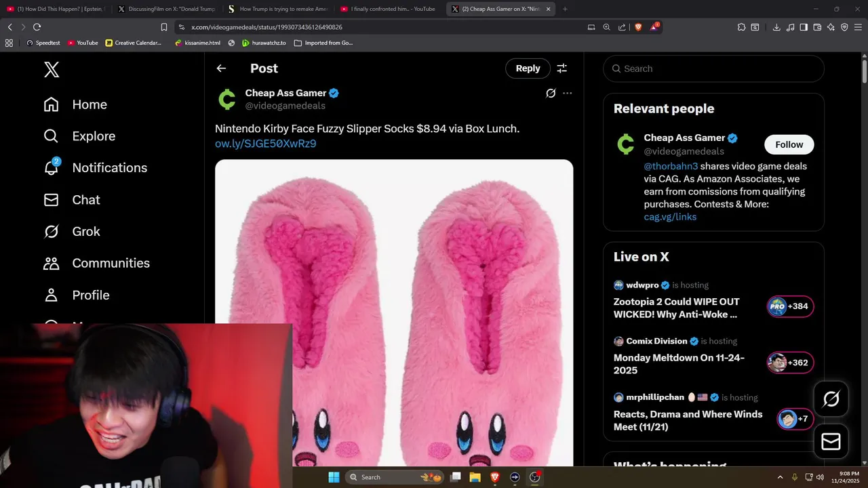
Task: Toggle the browser sidebar panel
Action: (804, 27)
